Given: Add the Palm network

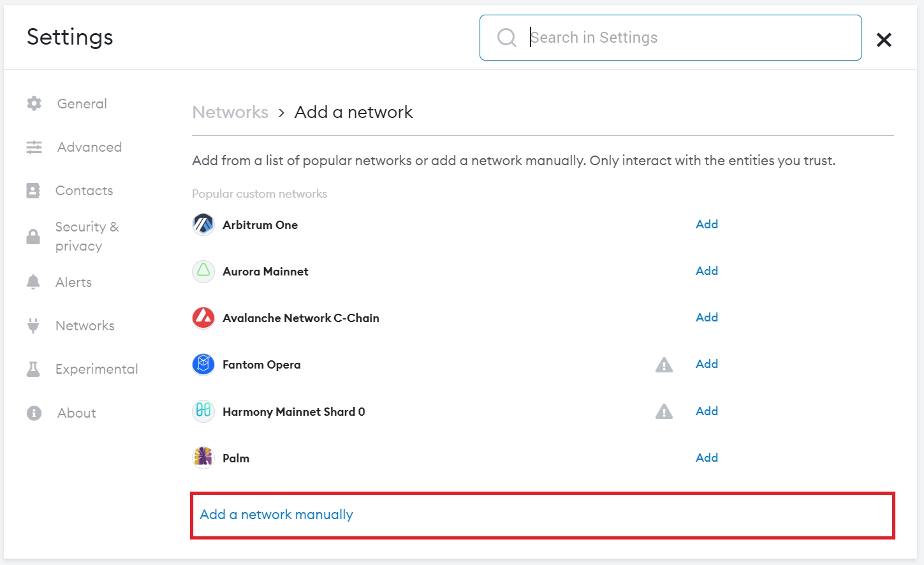Looking at the screenshot, I should coord(707,458).
